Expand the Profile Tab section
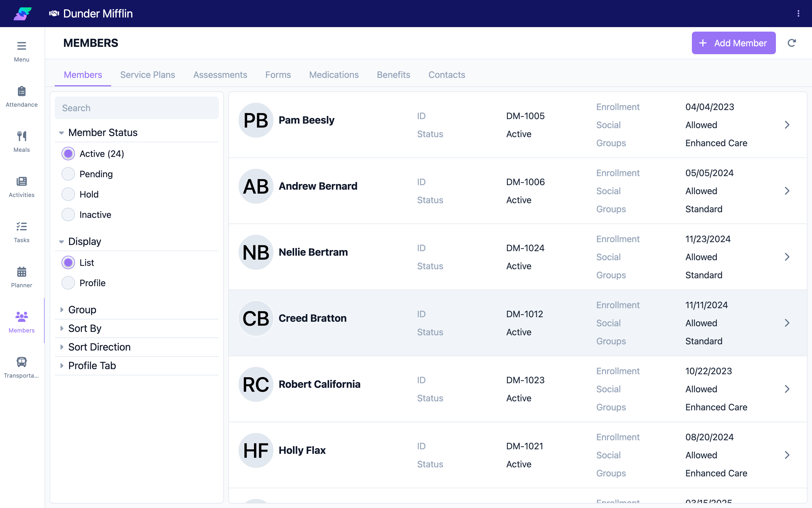Image resolution: width=812 pixels, height=508 pixels. point(136,365)
